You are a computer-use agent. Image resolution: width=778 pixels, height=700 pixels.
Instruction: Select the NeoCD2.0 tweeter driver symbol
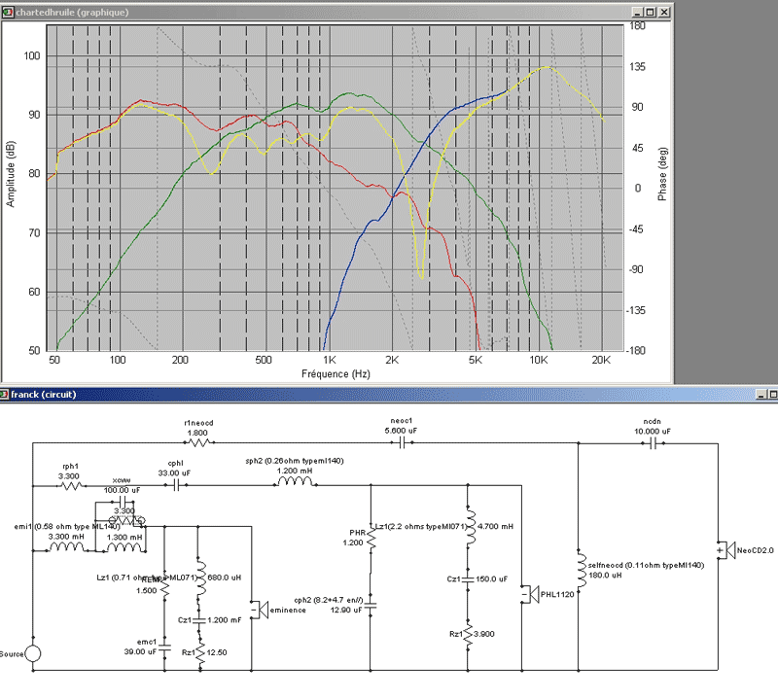pyautogui.click(x=725, y=550)
